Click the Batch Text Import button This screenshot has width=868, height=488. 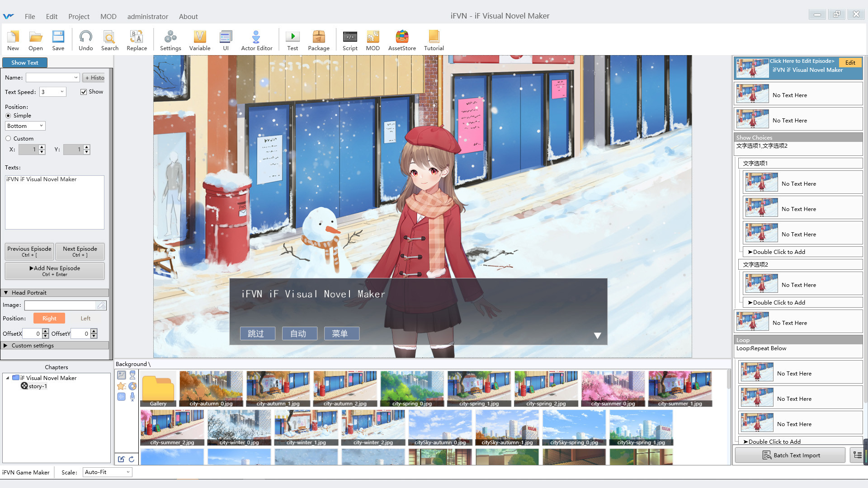point(790,455)
